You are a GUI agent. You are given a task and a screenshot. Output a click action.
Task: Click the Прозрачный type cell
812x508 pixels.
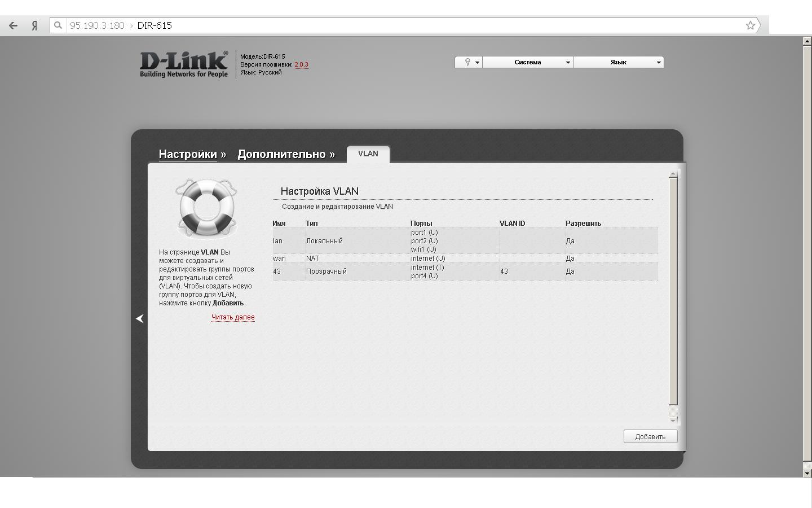(326, 271)
